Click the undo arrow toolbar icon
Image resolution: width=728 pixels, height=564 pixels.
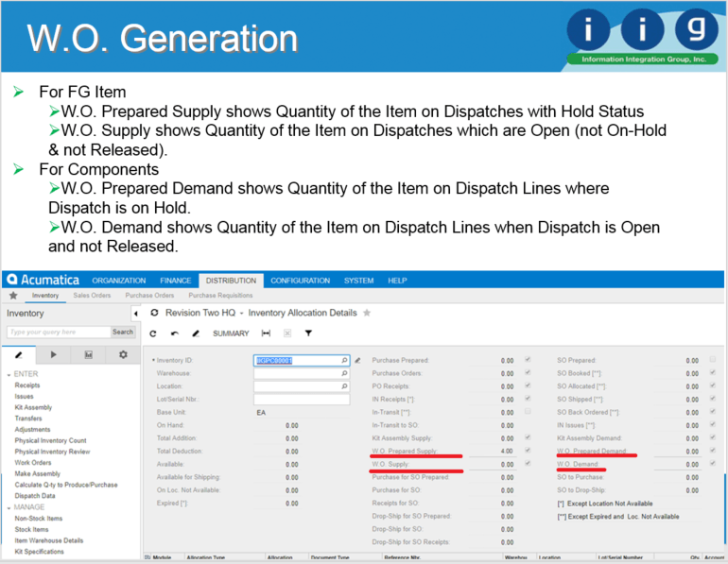(175, 333)
